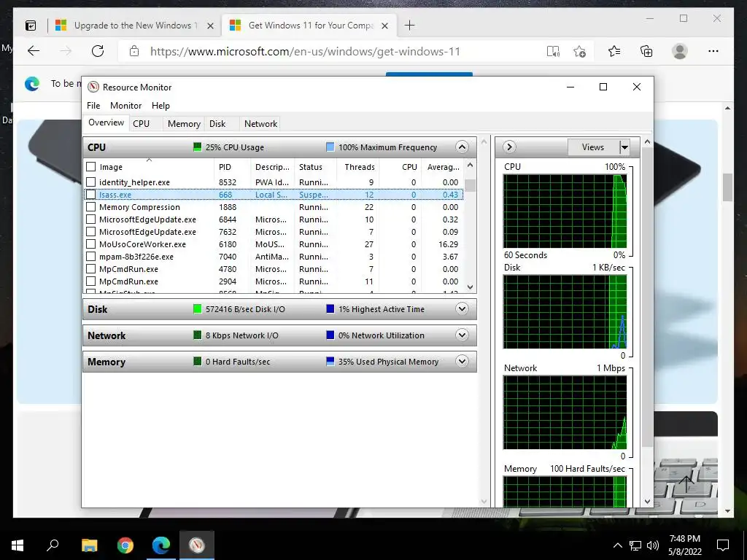Image resolution: width=747 pixels, height=560 pixels.
Task: Open Edge tab actions menu icon
Action: 31,26
